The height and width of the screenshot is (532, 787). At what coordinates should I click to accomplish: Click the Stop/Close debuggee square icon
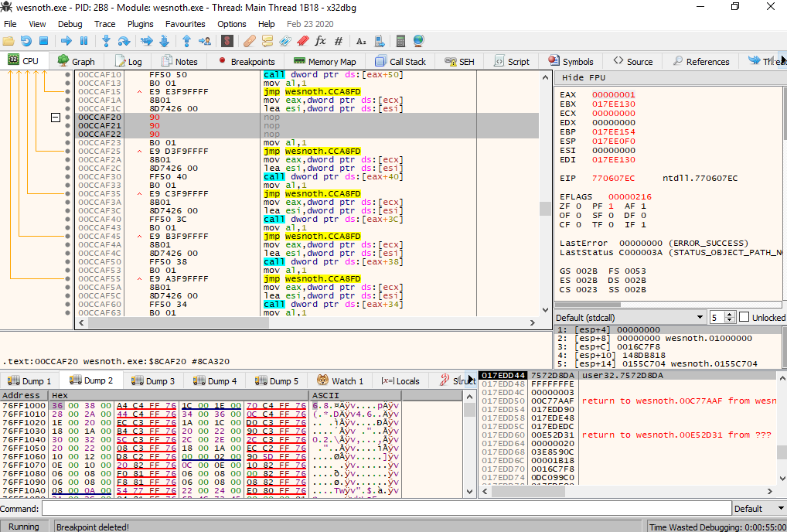pos(43,41)
